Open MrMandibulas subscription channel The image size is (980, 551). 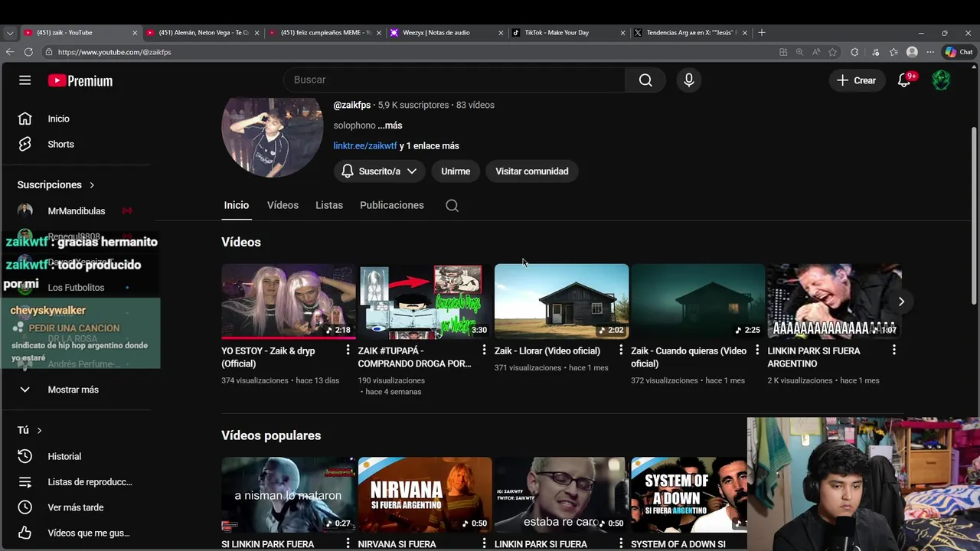(77, 211)
